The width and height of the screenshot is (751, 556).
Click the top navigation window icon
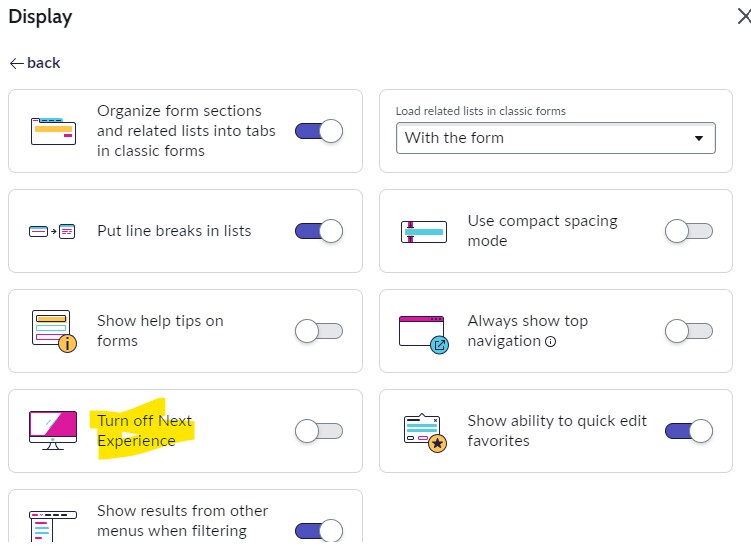424,334
